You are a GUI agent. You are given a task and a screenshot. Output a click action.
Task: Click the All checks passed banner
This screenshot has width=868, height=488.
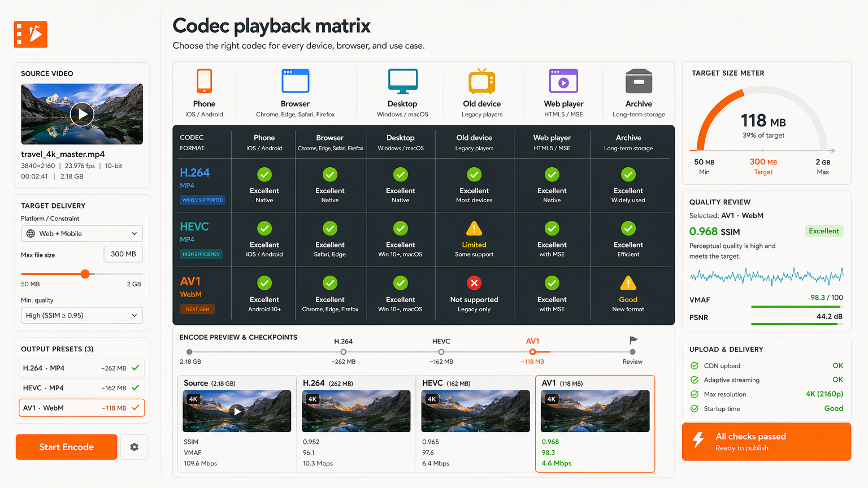click(x=766, y=442)
